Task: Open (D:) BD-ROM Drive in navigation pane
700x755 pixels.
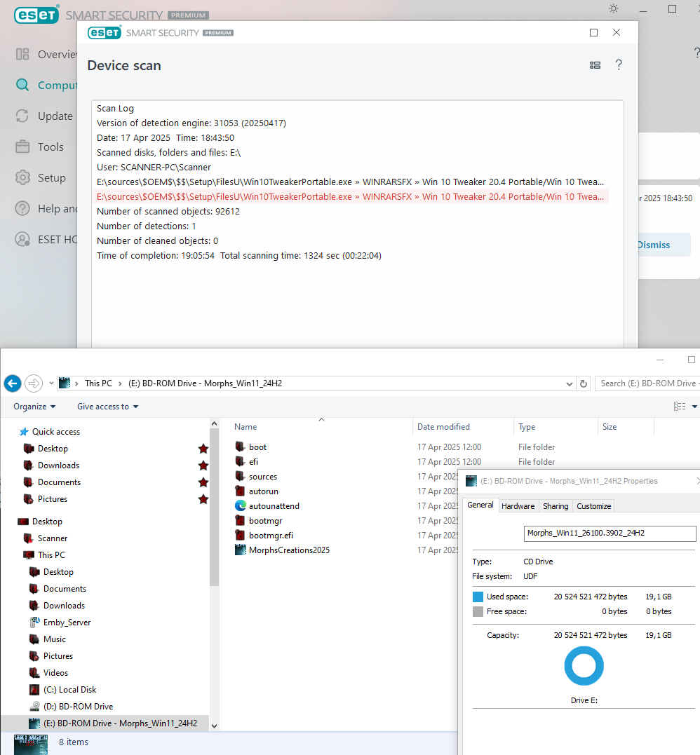Action: point(78,707)
